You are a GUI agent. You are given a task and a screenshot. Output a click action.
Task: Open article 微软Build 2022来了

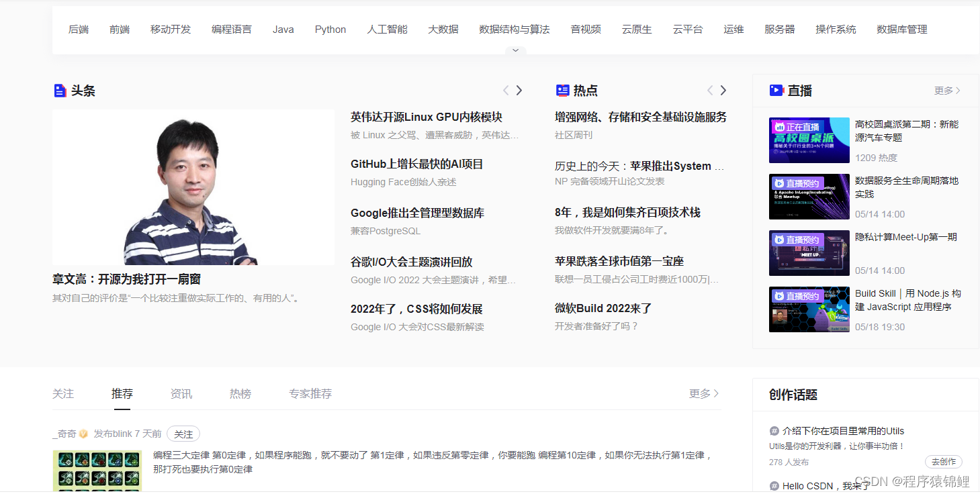point(603,309)
